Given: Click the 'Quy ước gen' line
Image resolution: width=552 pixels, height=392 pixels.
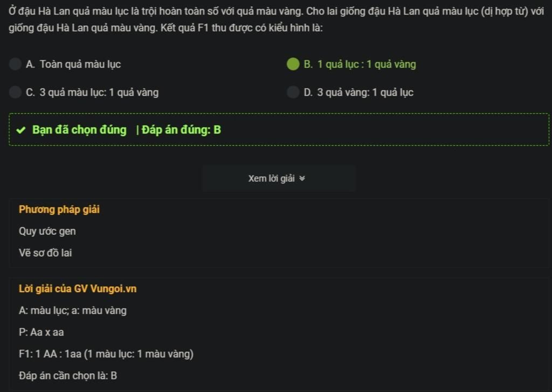Looking at the screenshot, I should (47, 232).
